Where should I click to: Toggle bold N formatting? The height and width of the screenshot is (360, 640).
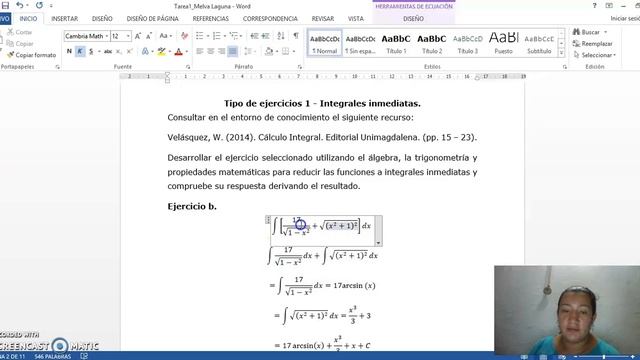click(69, 51)
